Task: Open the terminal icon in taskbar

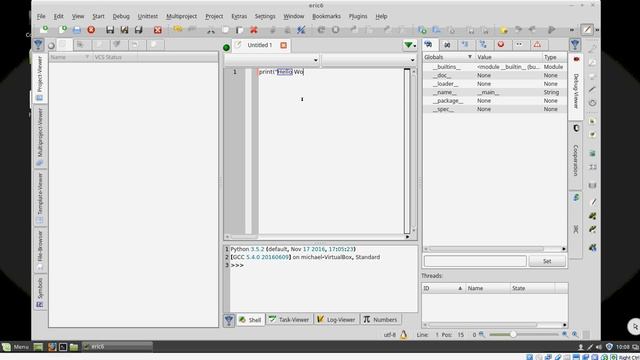Action: (63, 347)
